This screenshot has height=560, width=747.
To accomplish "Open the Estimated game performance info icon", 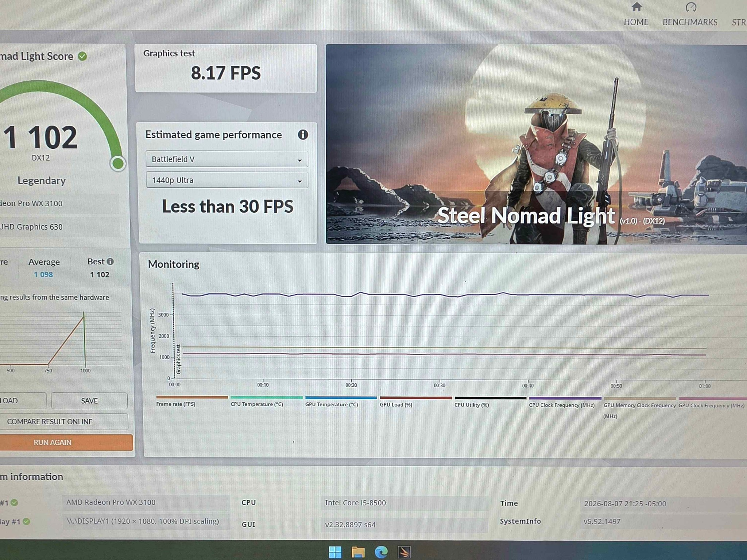I will coord(303,135).
